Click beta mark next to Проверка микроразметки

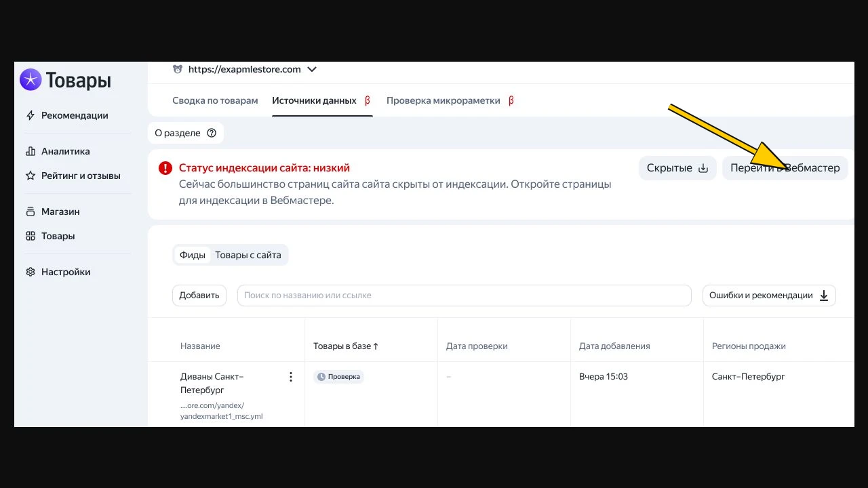click(511, 100)
